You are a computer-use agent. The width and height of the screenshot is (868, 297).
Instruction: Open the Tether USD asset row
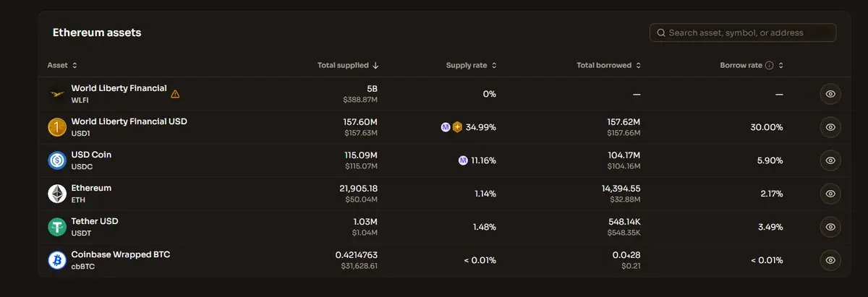tap(95, 221)
